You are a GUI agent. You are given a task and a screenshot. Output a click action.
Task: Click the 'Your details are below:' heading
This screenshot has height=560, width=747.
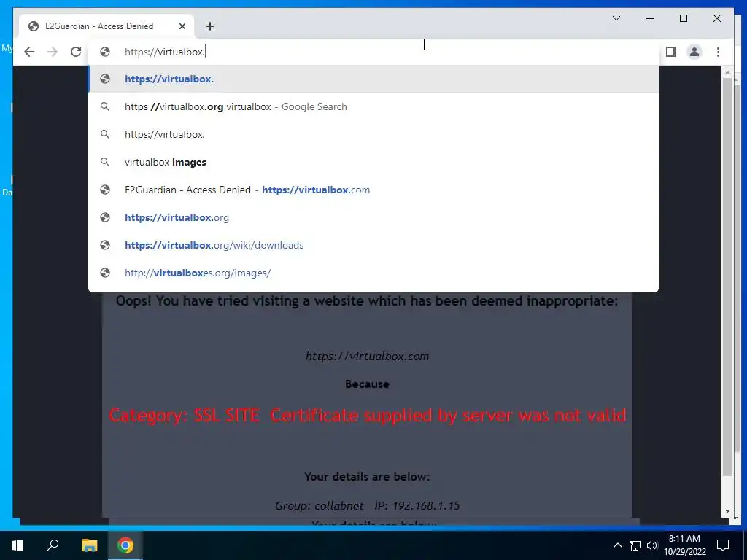click(x=368, y=477)
